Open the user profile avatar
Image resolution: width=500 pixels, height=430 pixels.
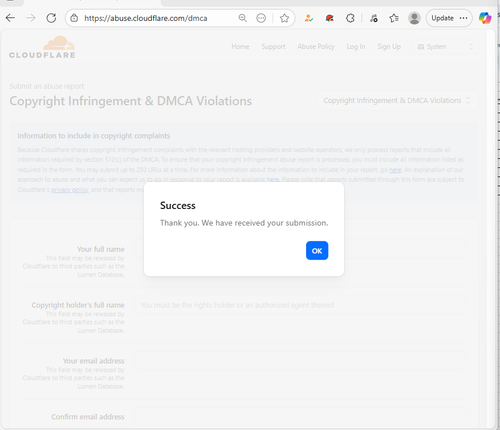(414, 18)
